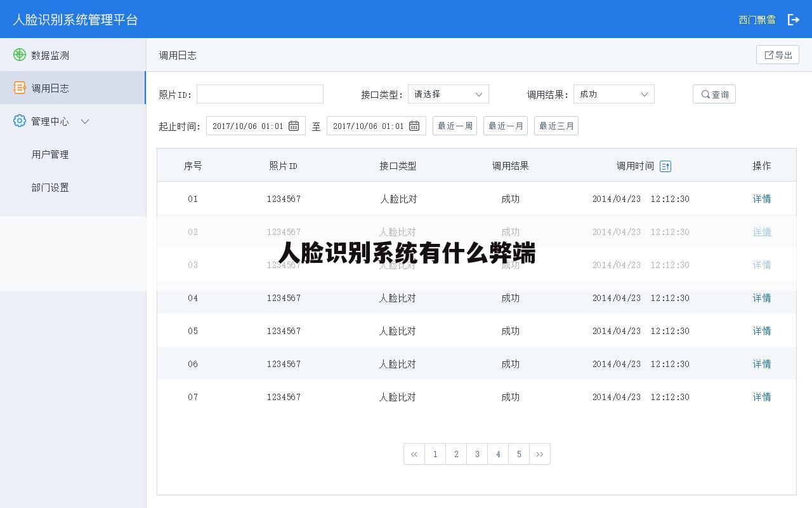Click the 人脸识别系统管理平台 title
Image resolution: width=812 pixels, height=508 pixels.
click(x=75, y=20)
